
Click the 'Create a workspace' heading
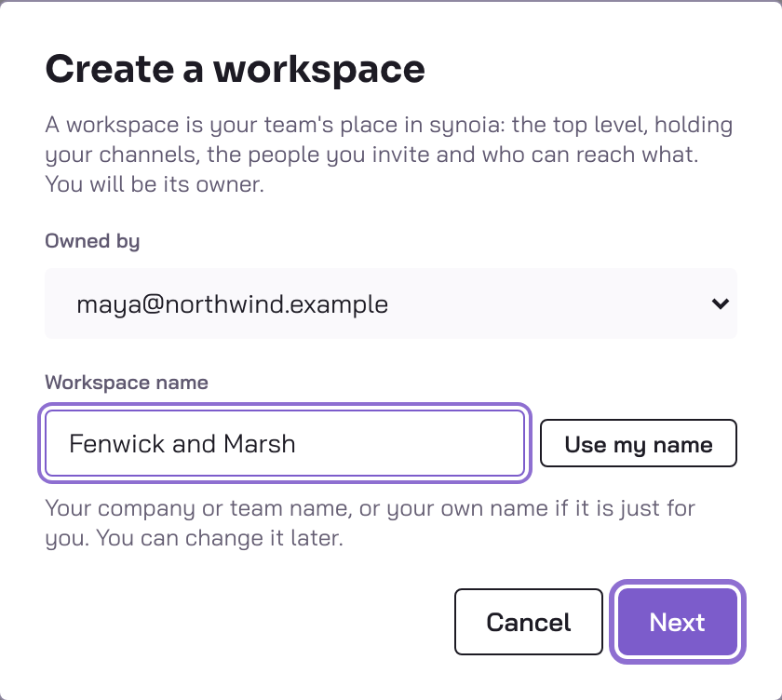click(x=235, y=69)
